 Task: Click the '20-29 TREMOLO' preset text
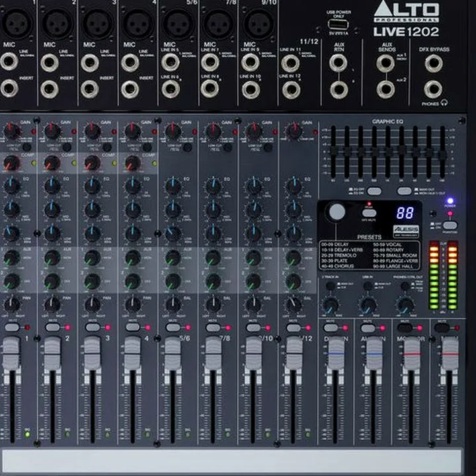pos(338,255)
